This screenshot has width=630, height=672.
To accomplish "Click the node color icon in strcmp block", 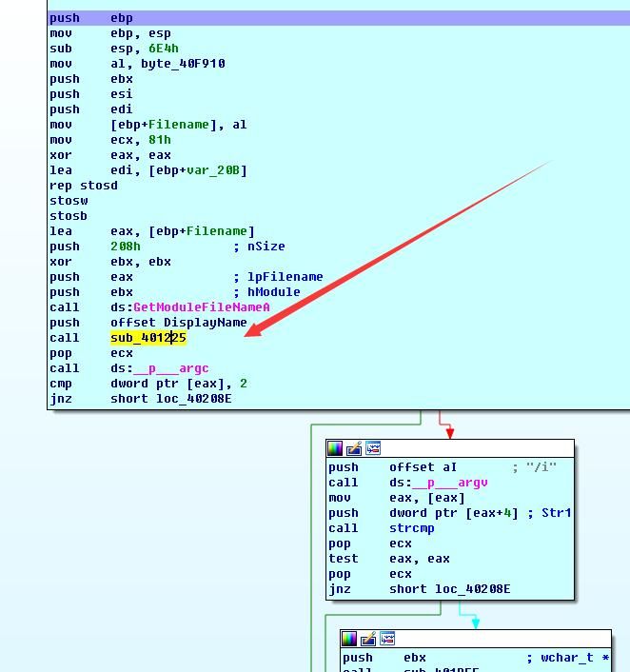I will coord(335,448).
